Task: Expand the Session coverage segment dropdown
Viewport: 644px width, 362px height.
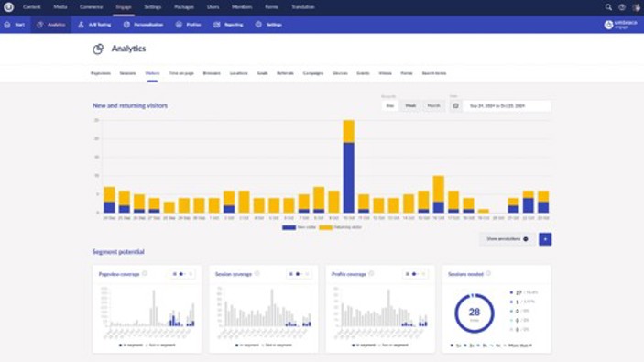Action: coord(299,274)
